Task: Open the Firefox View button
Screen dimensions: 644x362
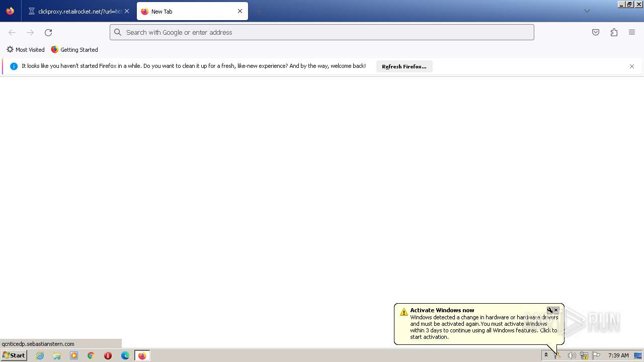Action: 10,11
